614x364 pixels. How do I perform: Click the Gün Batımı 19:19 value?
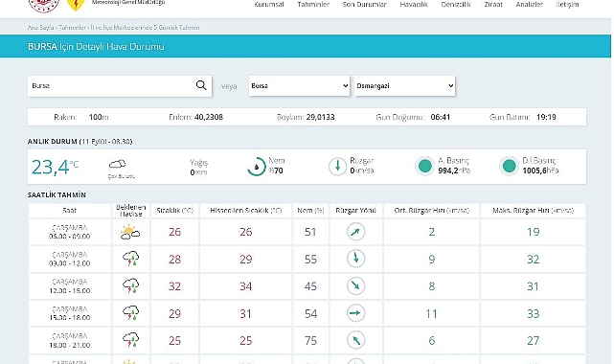[546, 117]
